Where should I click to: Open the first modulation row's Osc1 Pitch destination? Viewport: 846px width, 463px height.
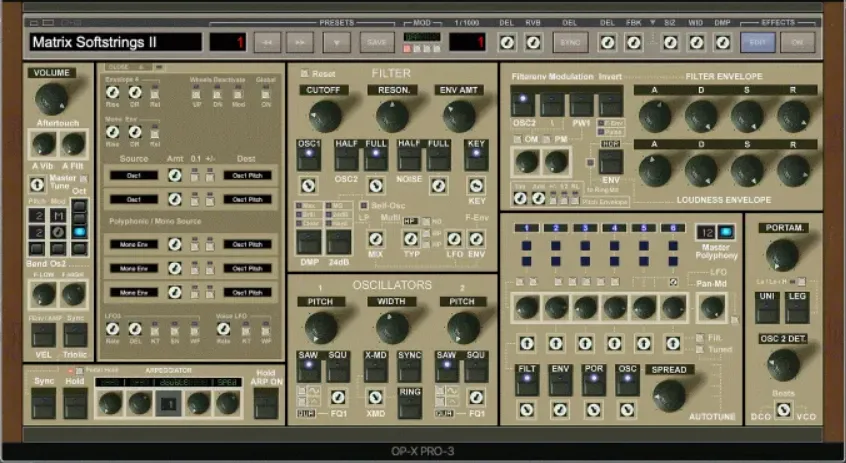(x=247, y=175)
